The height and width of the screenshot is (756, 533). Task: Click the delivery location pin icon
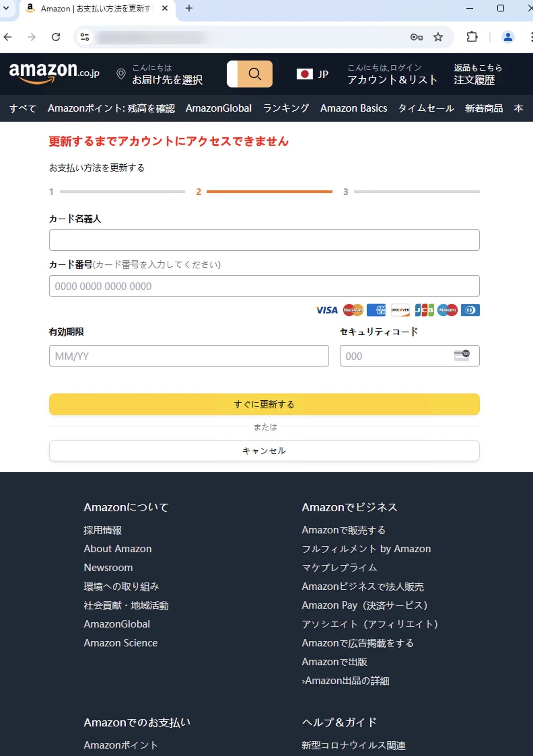[121, 74]
